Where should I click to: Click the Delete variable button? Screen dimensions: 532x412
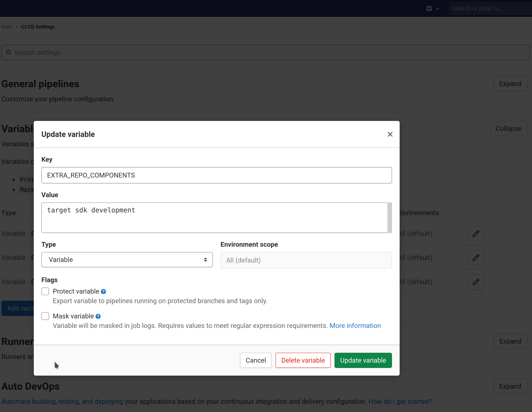303,360
